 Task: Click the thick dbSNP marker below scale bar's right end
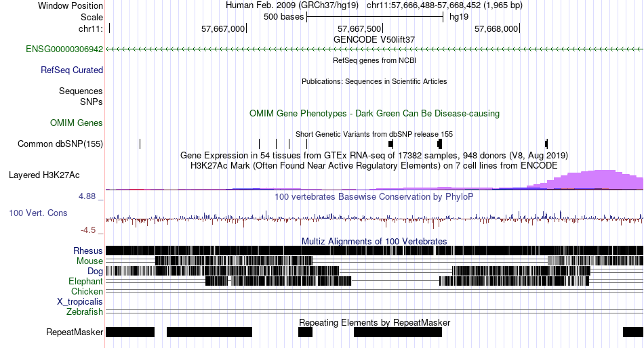[x=439, y=144]
